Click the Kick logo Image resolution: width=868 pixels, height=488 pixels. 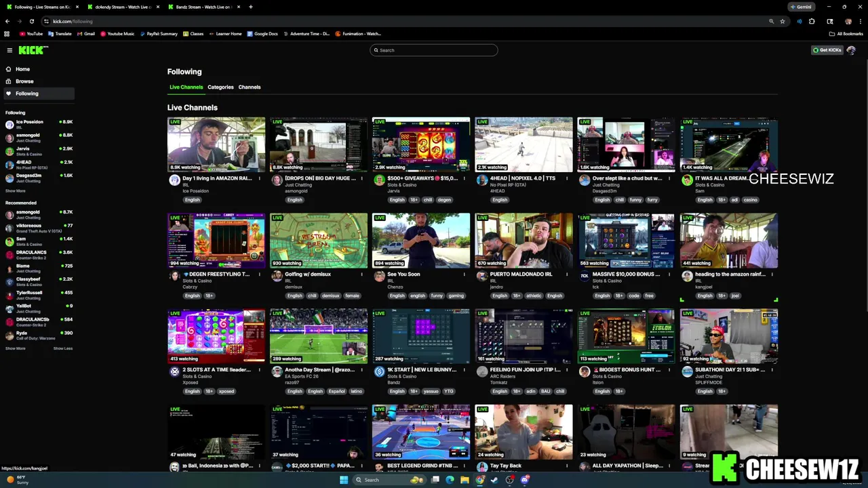click(33, 50)
